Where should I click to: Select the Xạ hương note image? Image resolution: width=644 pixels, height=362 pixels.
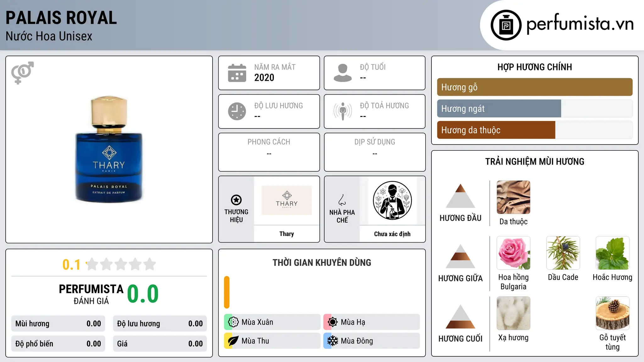coord(514,313)
